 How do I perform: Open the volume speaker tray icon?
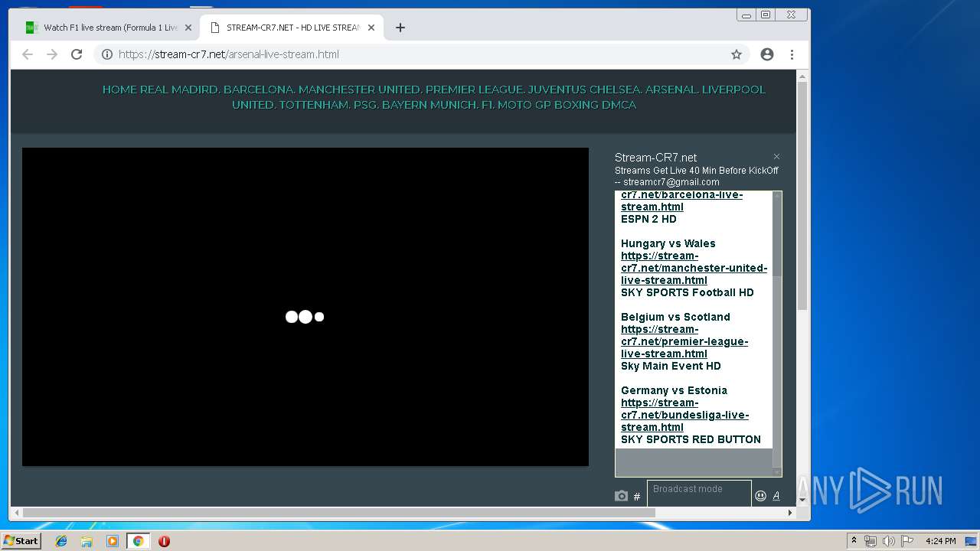(x=888, y=541)
